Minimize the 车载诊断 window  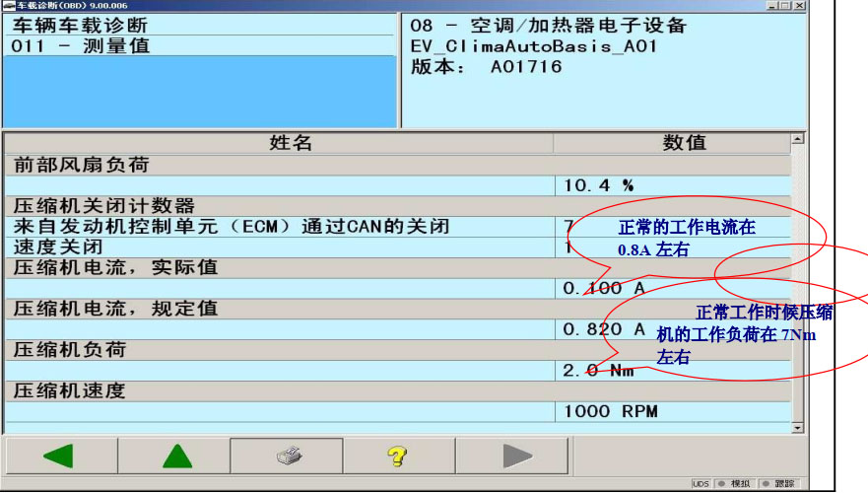point(772,6)
